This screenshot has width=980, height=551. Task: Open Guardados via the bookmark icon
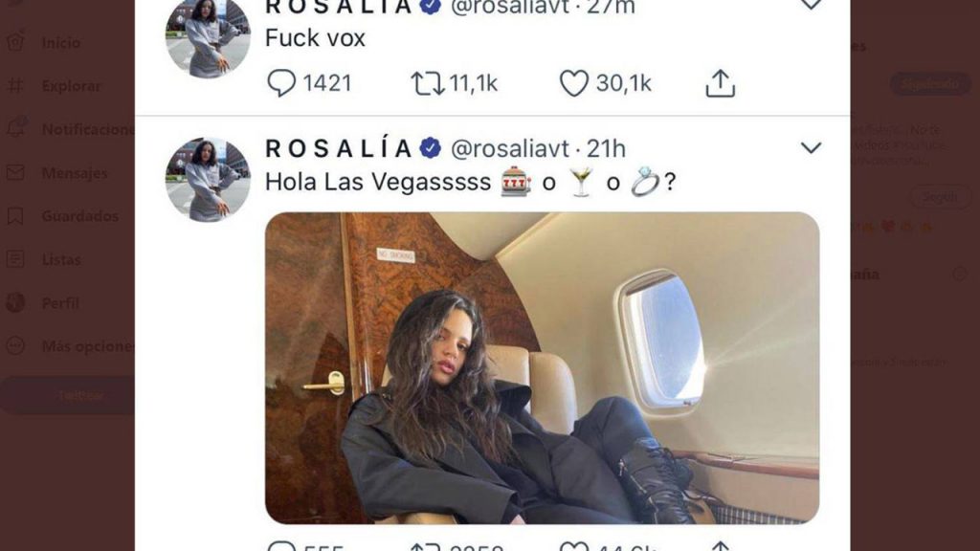tap(15, 216)
